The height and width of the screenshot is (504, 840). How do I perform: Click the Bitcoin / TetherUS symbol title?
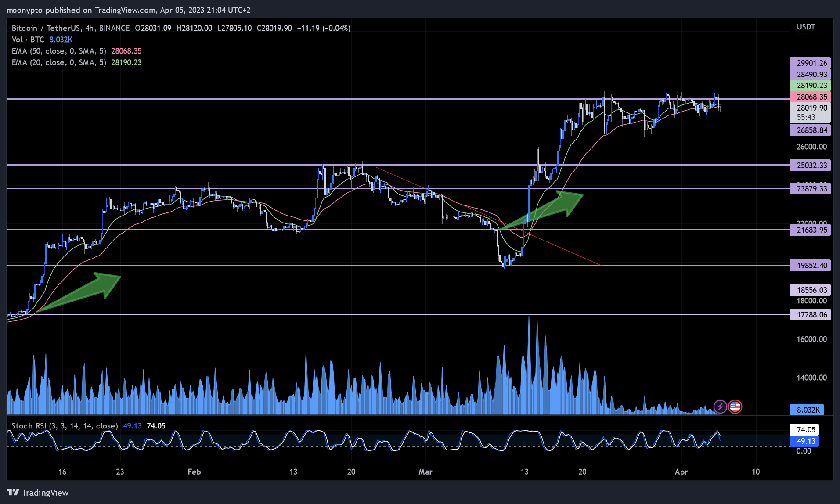coord(46,28)
